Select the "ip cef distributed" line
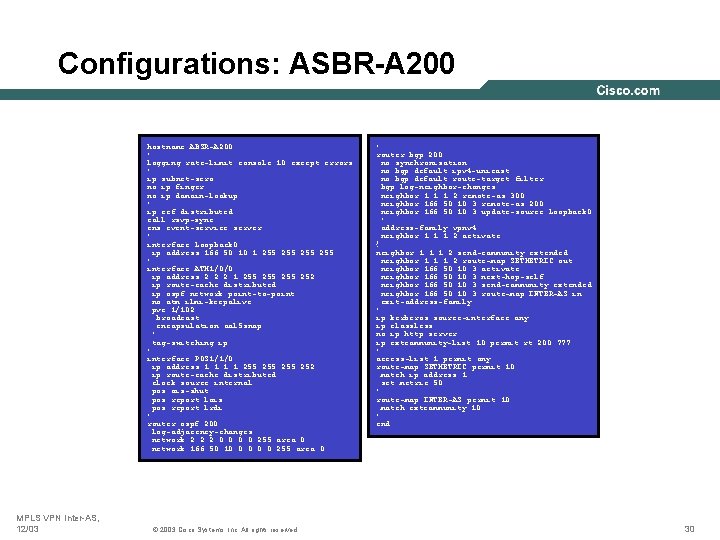720x540 pixels. 190,212
